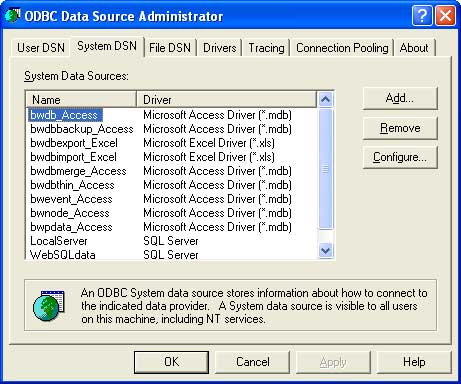Switch to the User DSN tab
461x384 pixels.
tap(41, 48)
